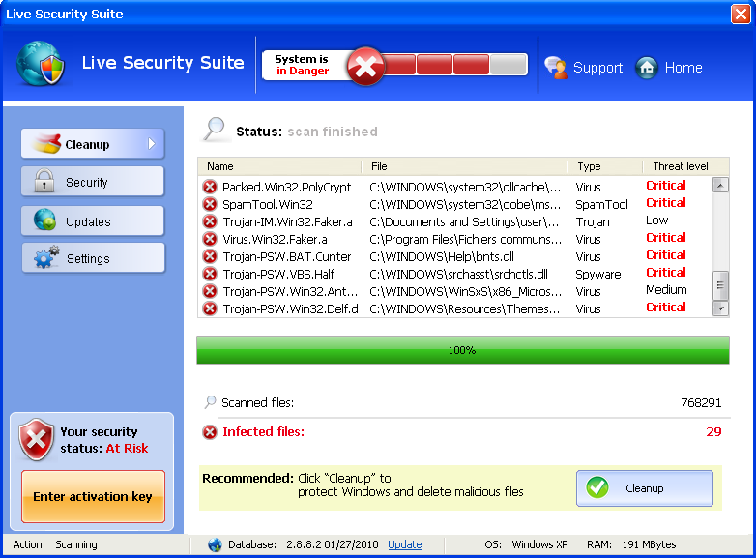This screenshot has width=756, height=558.
Task: Click the Low threat level cell
Action: 656,220
